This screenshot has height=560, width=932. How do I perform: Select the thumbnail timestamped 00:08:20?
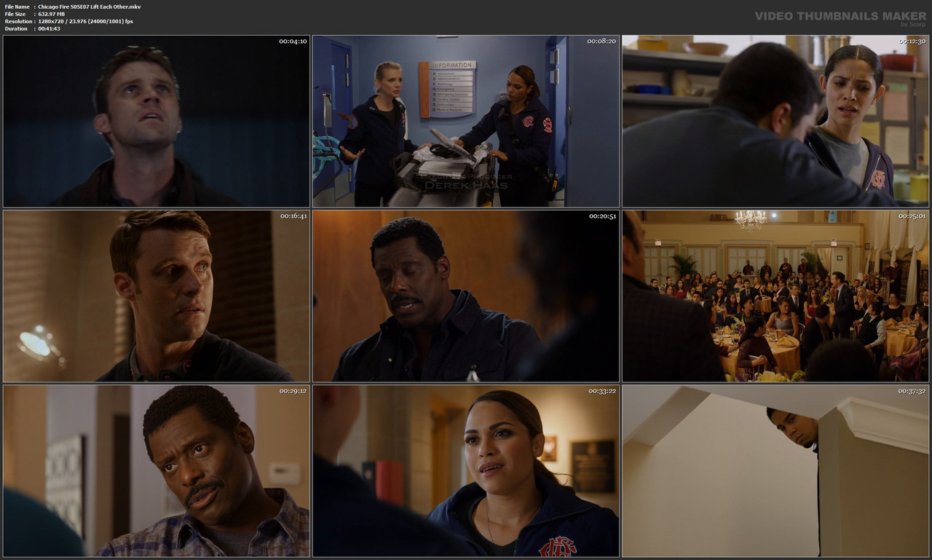click(x=466, y=122)
